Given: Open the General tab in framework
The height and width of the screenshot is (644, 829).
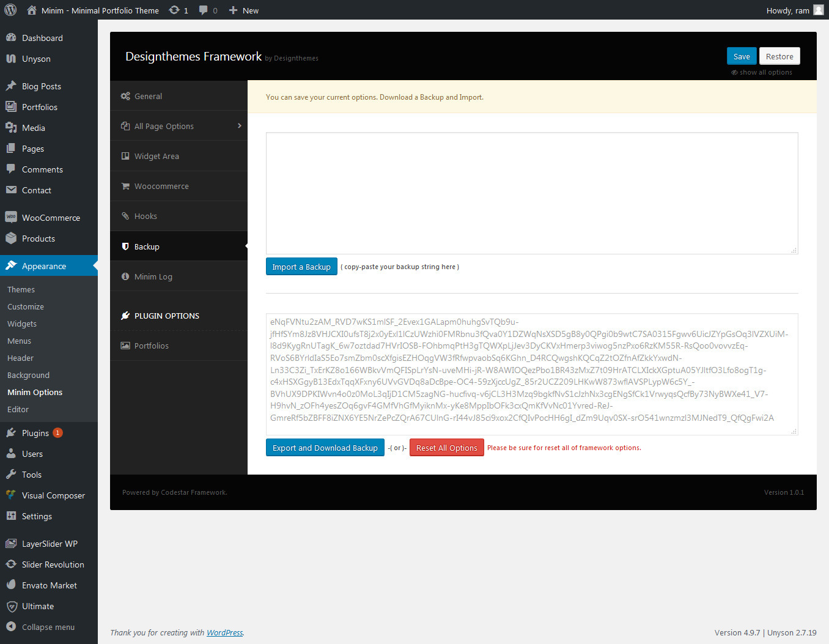Looking at the screenshot, I should coord(179,96).
